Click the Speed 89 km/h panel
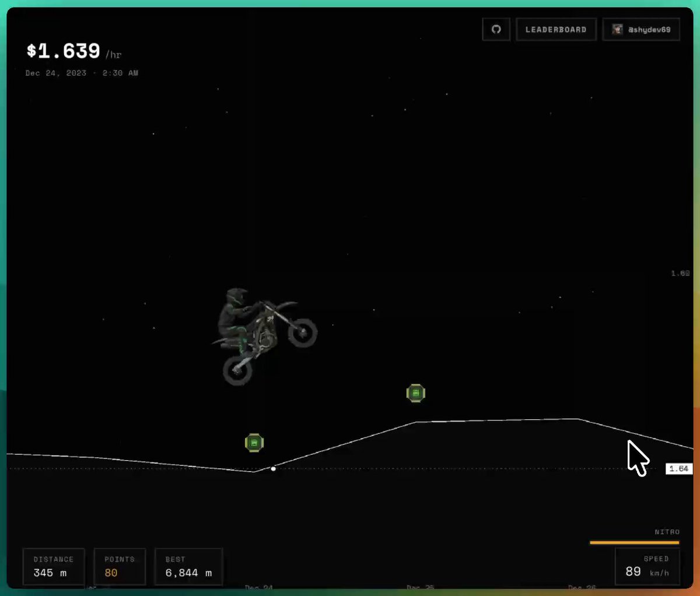Screen dimensions: 700x596 pyautogui.click(x=647, y=566)
